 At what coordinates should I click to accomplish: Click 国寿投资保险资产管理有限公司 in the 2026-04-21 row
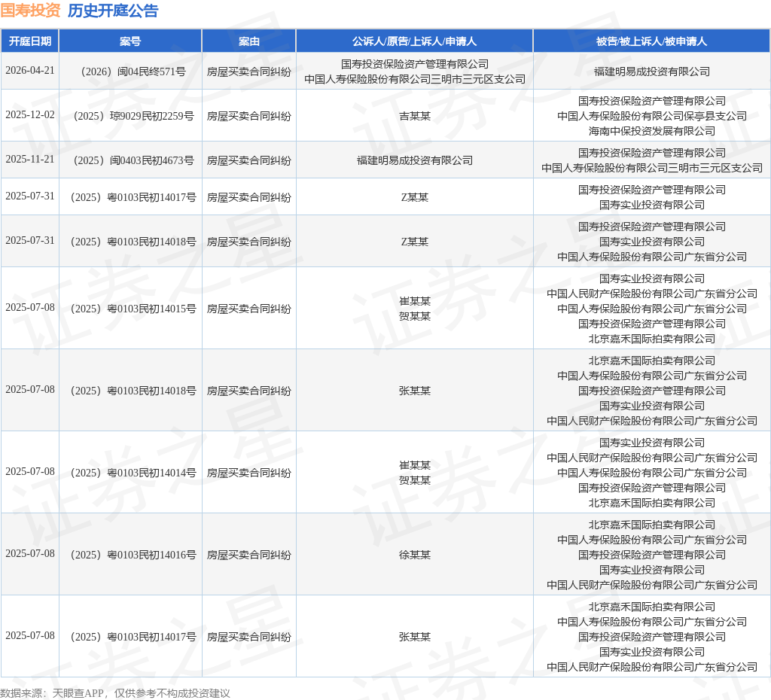[x=415, y=64]
